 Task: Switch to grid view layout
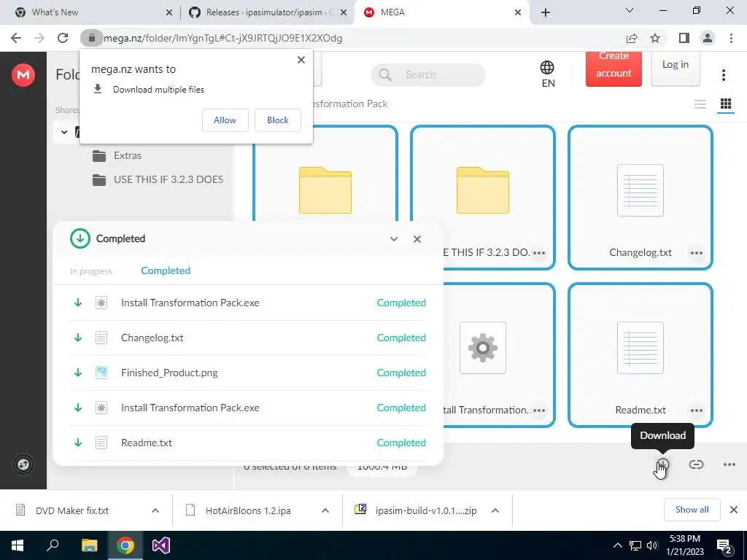click(726, 104)
